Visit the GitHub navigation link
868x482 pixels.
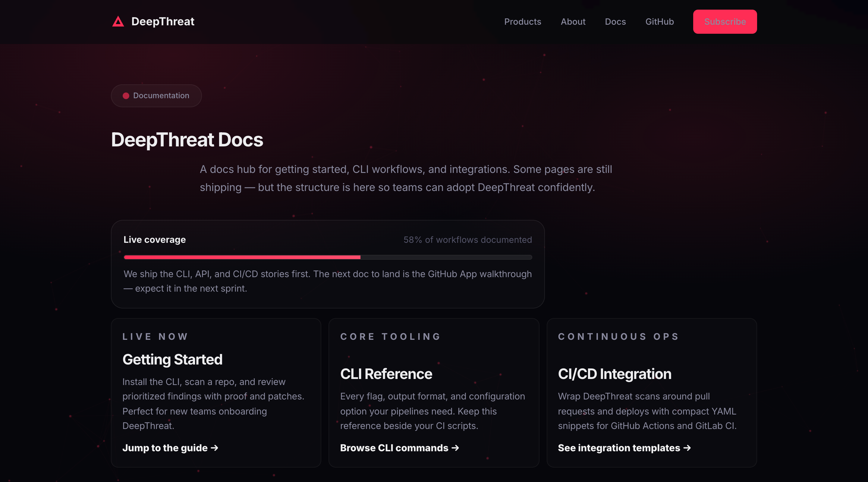[x=659, y=22]
